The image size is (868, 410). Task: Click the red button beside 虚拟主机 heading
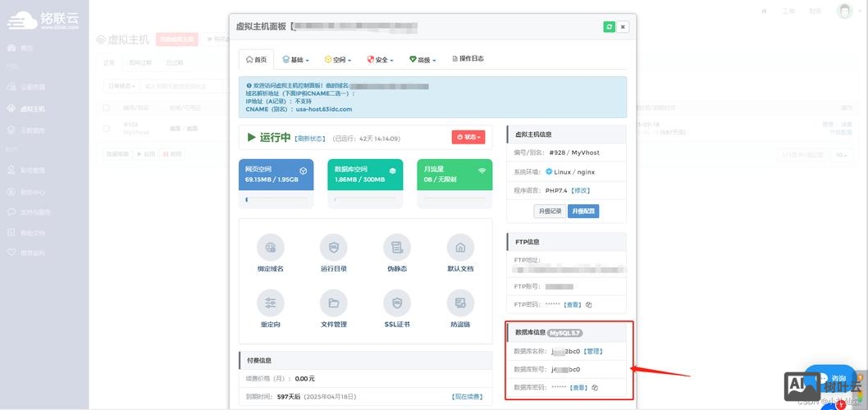[x=176, y=39]
